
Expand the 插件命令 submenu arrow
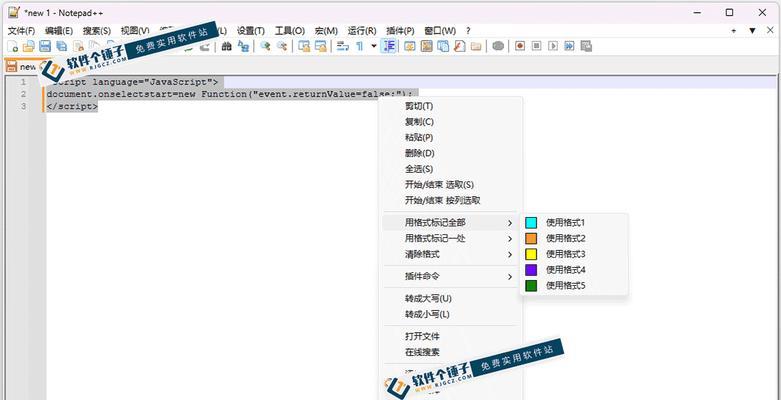coord(510,276)
